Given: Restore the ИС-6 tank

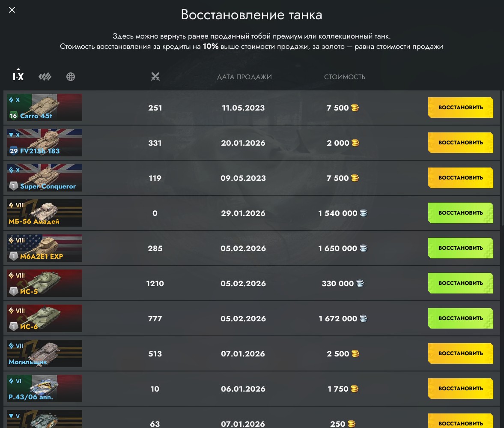Looking at the screenshot, I should [460, 318].
